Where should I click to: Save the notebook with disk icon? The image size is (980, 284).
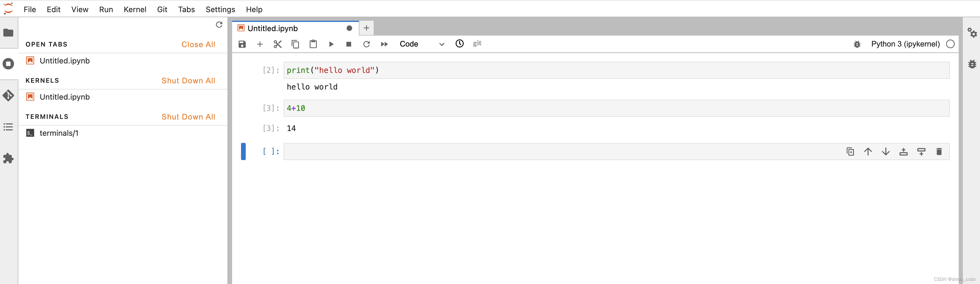[242, 44]
